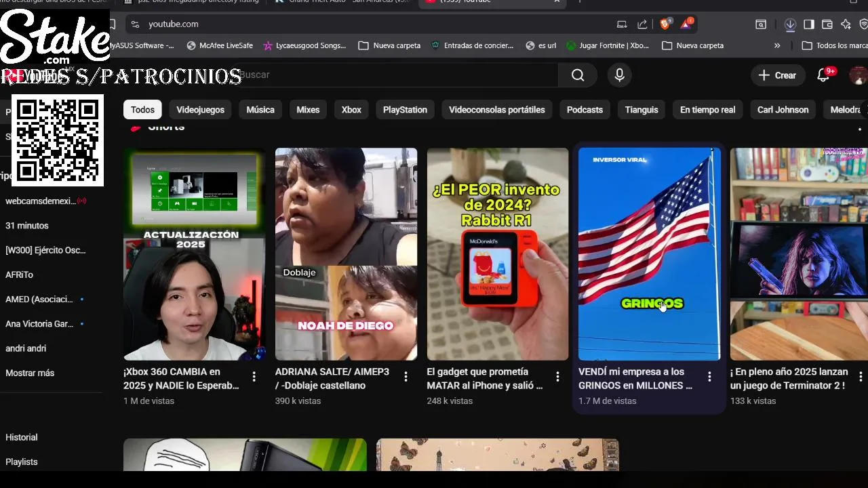Open Leo AI sparkle icon
Screen dimensions: 868x488
(846, 24)
